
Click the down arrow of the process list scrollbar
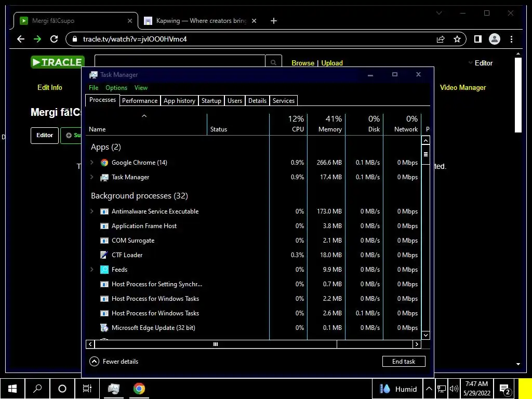[426, 335]
